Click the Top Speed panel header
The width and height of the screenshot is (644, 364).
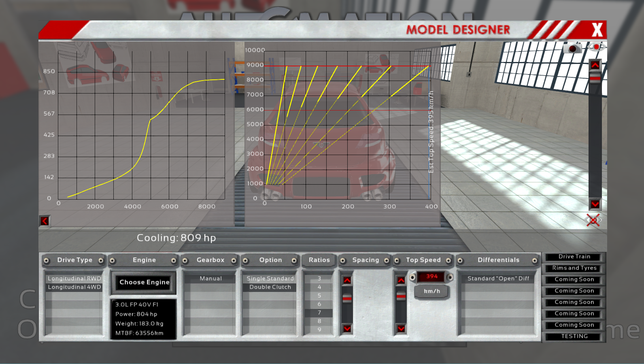click(x=423, y=260)
